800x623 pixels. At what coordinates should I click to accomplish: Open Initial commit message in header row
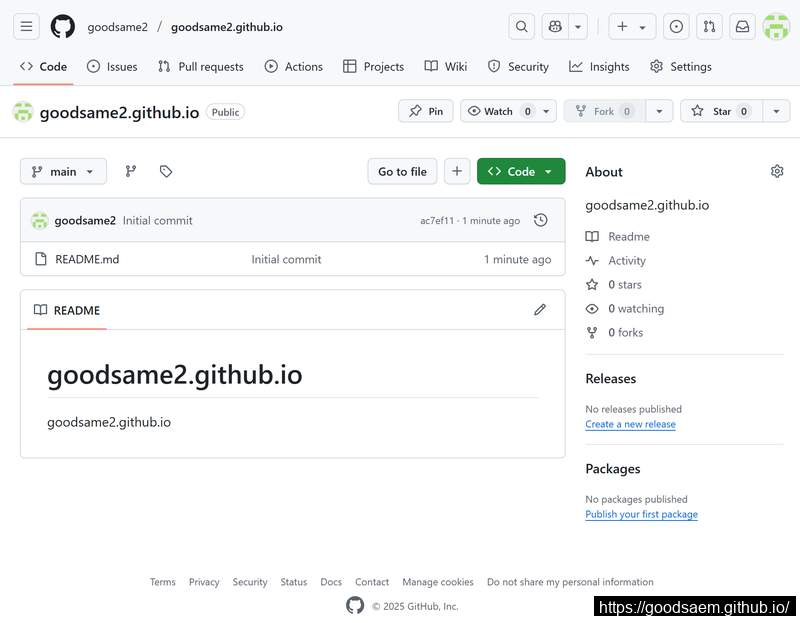pyautogui.click(x=158, y=220)
